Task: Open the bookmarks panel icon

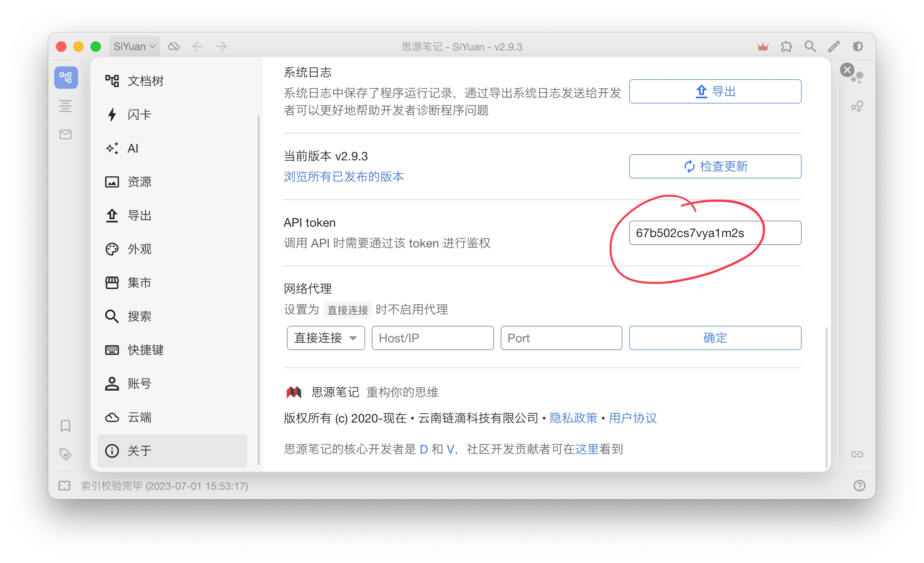Action: [66, 426]
